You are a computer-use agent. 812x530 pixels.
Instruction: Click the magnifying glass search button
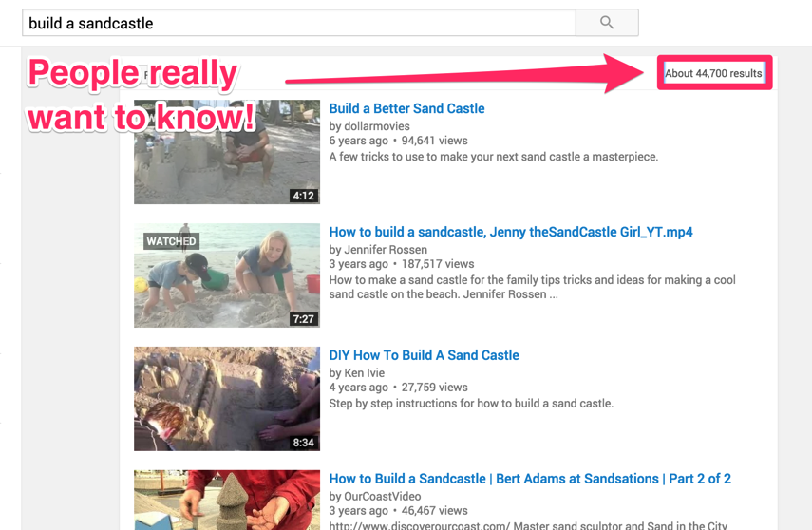click(x=607, y=23)
